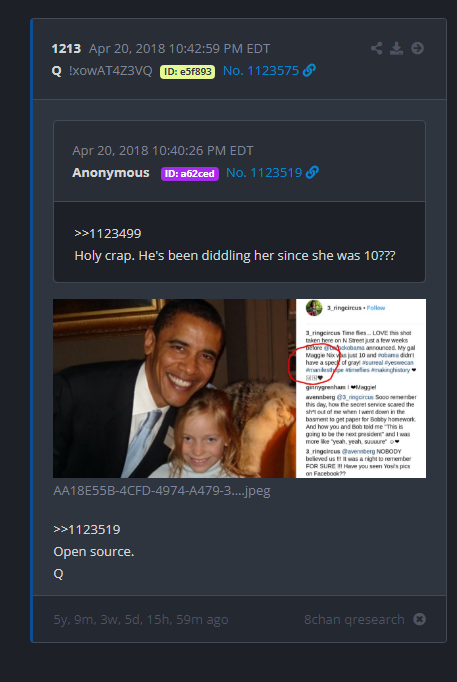Open quoted post link No. 1123519
The image size is (457, 682).
point(264,173)
